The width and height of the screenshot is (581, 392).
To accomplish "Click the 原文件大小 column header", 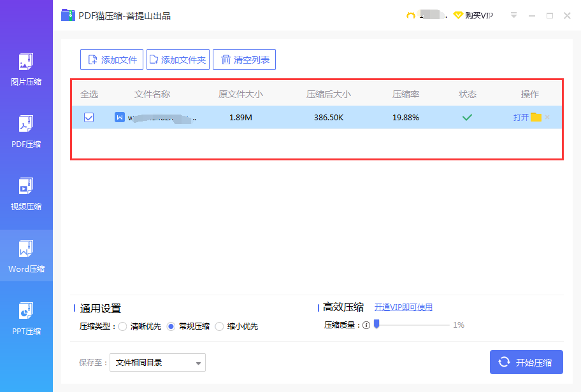I will (x=240, y=94).
